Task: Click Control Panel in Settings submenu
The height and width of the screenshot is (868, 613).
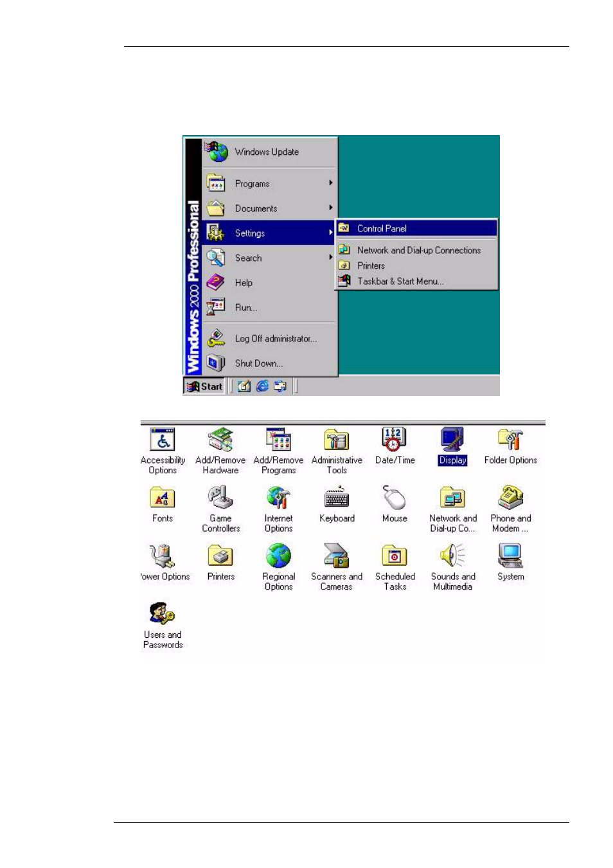Action: [417, 228]
